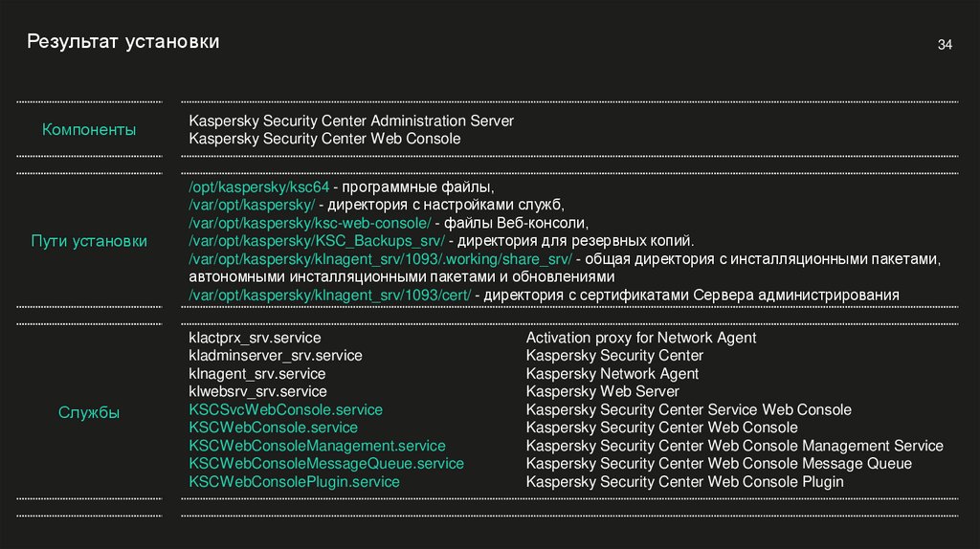
Task: Open the /var/opt/kaspersky/ksc-web-console/ path
Action: tap(298, 223)
